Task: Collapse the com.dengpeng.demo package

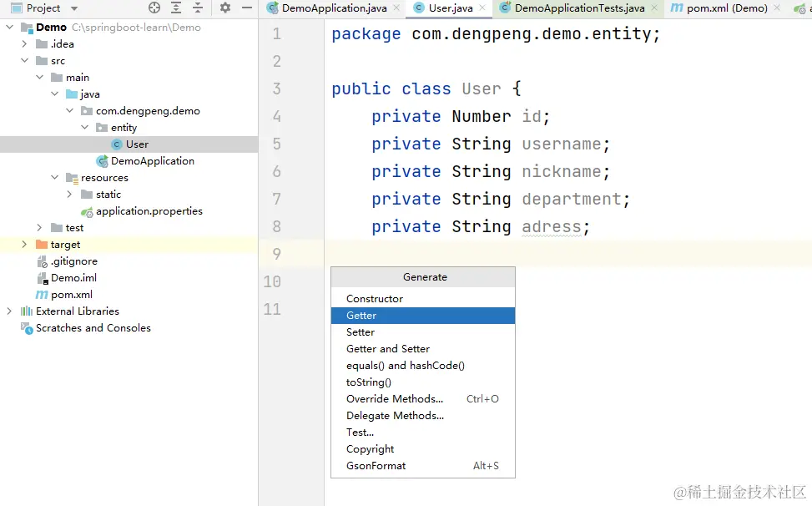Action: tap(70, 110)
